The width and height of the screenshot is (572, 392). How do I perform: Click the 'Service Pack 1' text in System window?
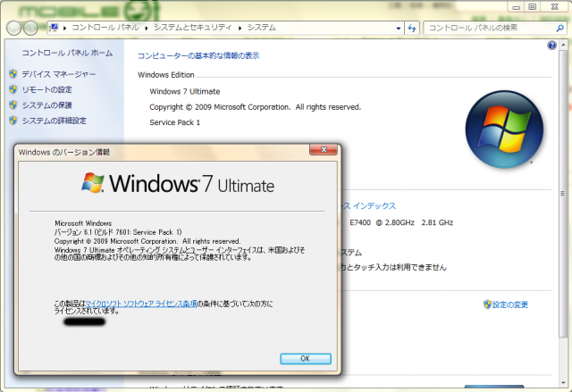point(175,122)
